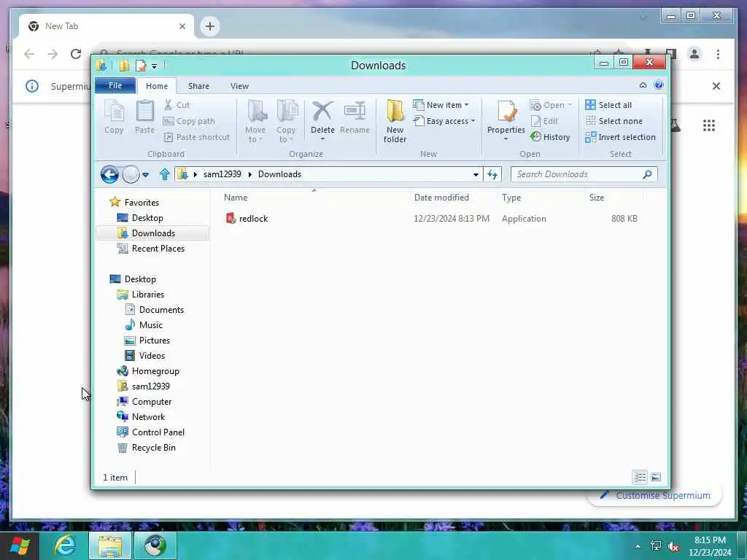Go back in Explorer navigation
The width and height of the screenshot is (747, 560).
pyautogui.click(x=109, y=174)
